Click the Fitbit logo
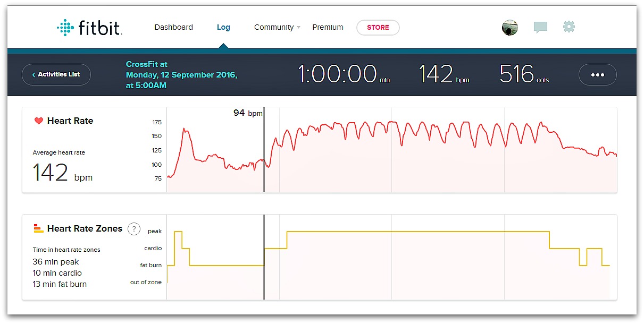This screenshot has height=324, width=644. (89, 28)
